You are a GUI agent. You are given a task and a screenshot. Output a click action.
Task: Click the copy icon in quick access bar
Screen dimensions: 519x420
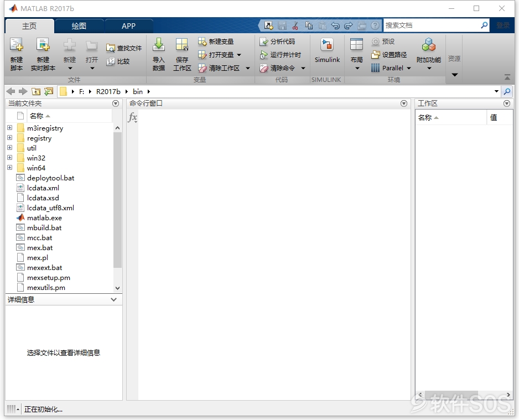point(309,25)
